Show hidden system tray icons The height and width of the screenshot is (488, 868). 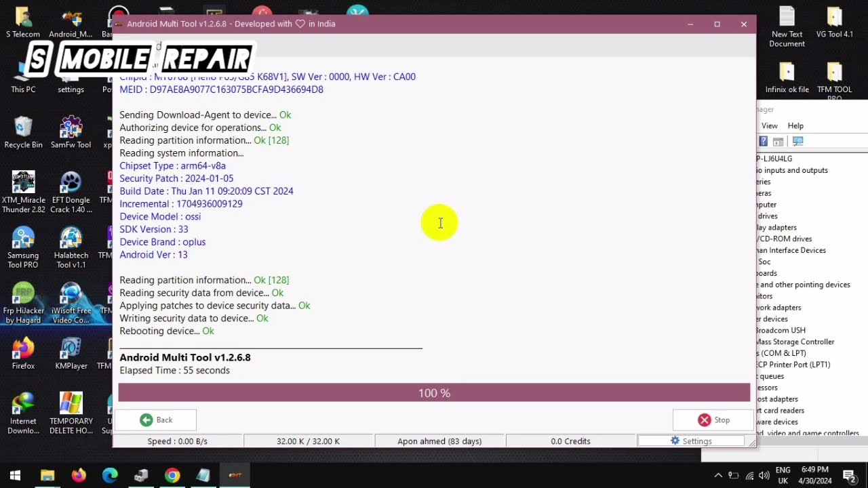(x=718, y=476)
